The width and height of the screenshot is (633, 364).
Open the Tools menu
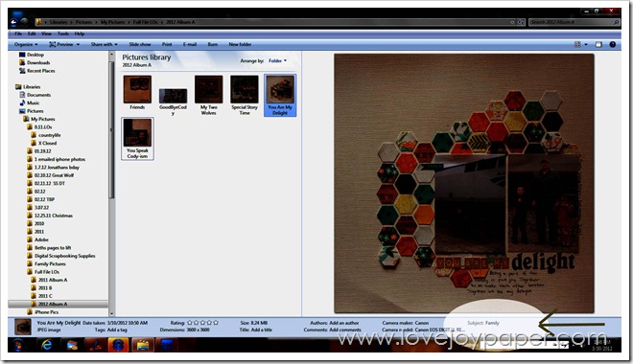pos(63,34)
